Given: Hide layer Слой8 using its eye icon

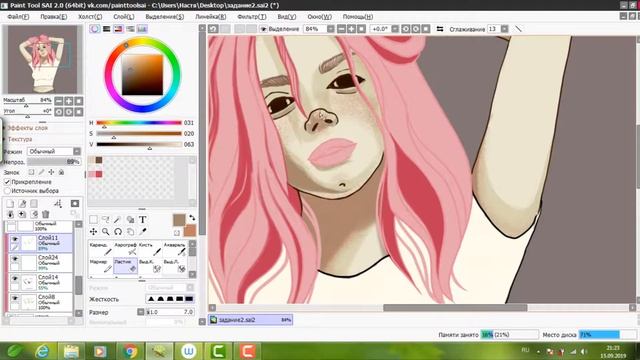Looking at the screenshot, I should 15,298.
